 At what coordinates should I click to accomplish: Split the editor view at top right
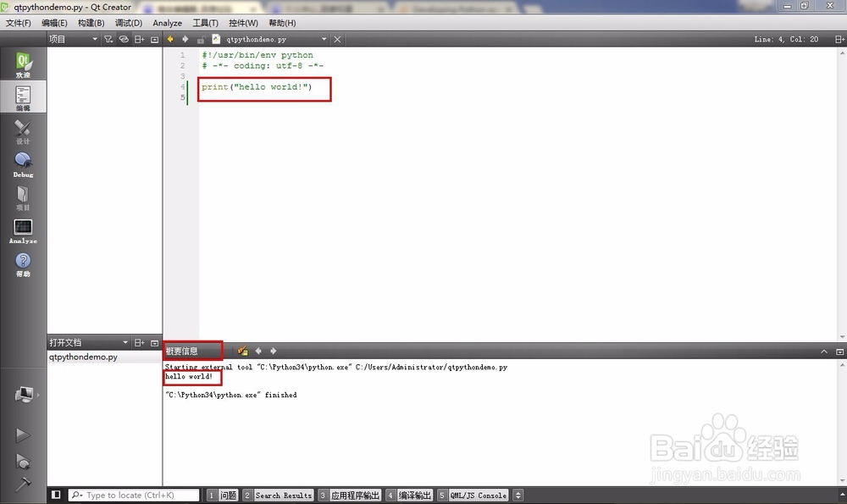coord(839,39)
